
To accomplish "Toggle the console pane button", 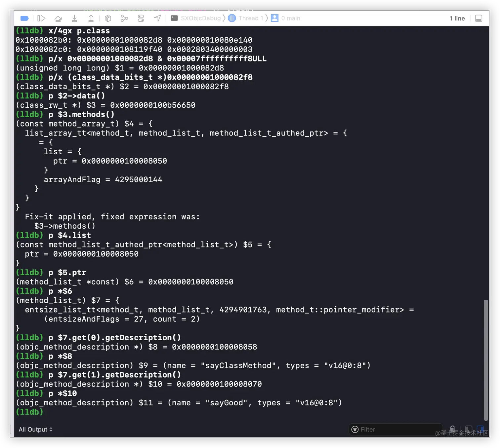I will click(x=480, y=429).
